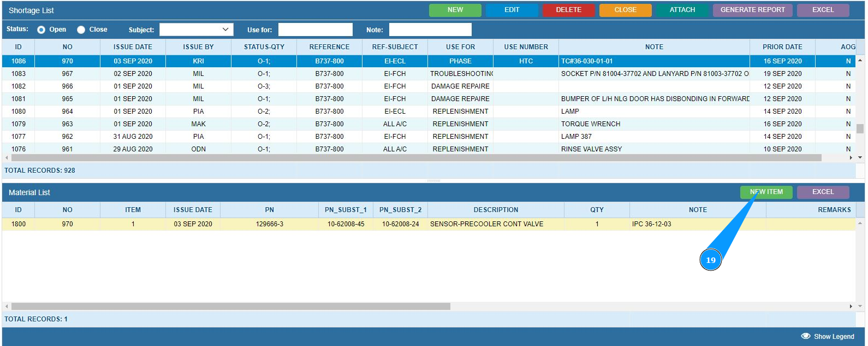This screenshot has height=346, width=868.
Task: Click the Show Legend eye icon
Action: (806, 336)
